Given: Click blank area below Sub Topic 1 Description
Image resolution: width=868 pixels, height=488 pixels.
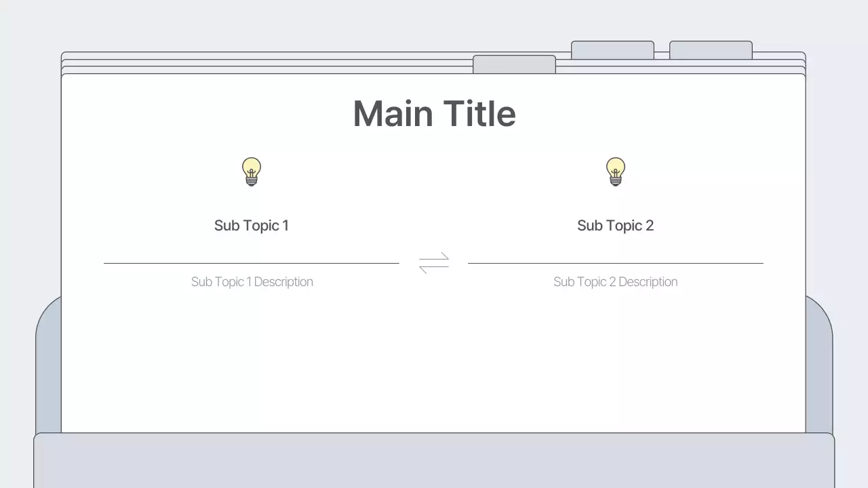Looking at the screenshot, I should pos(252,359).
